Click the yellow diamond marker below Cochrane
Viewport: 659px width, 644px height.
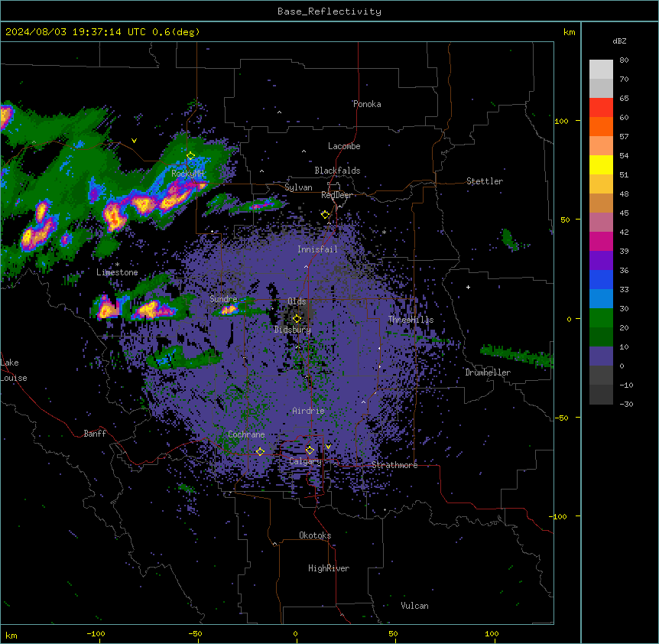point(260,451)
